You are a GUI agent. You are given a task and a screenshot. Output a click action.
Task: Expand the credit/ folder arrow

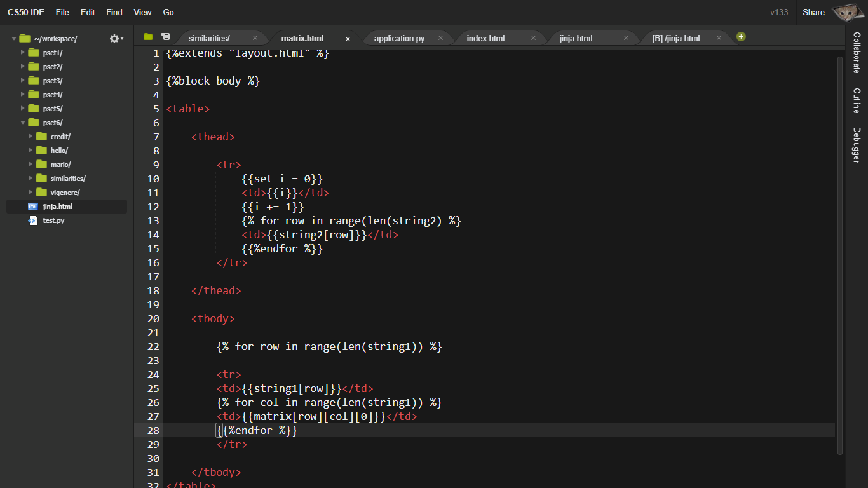tap(31, 137)
